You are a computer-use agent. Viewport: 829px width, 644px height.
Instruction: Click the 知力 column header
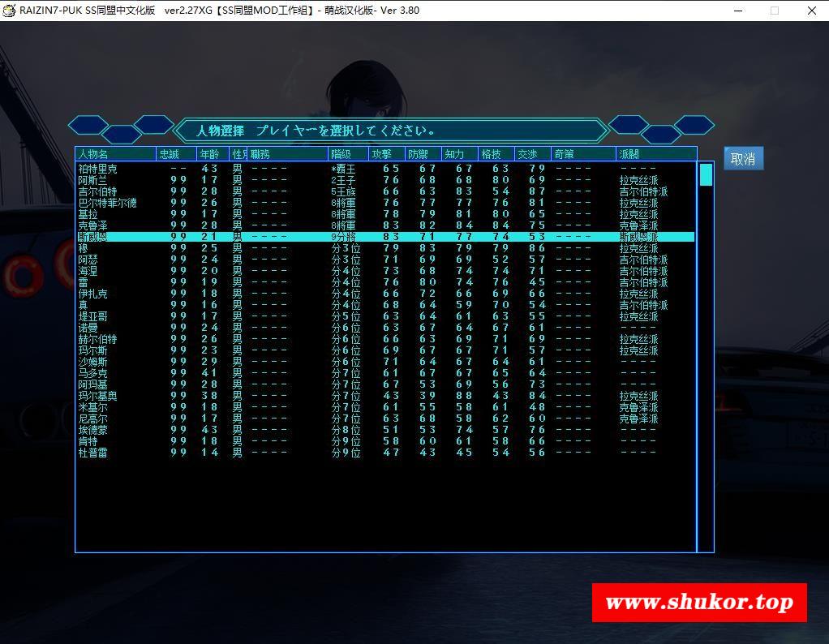(x=459, y=154)
